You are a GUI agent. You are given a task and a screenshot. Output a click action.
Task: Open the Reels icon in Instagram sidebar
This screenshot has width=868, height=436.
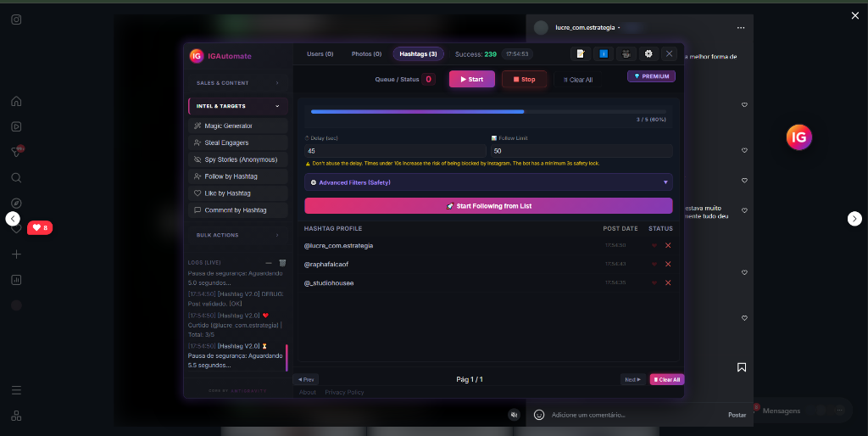[17, 127]
